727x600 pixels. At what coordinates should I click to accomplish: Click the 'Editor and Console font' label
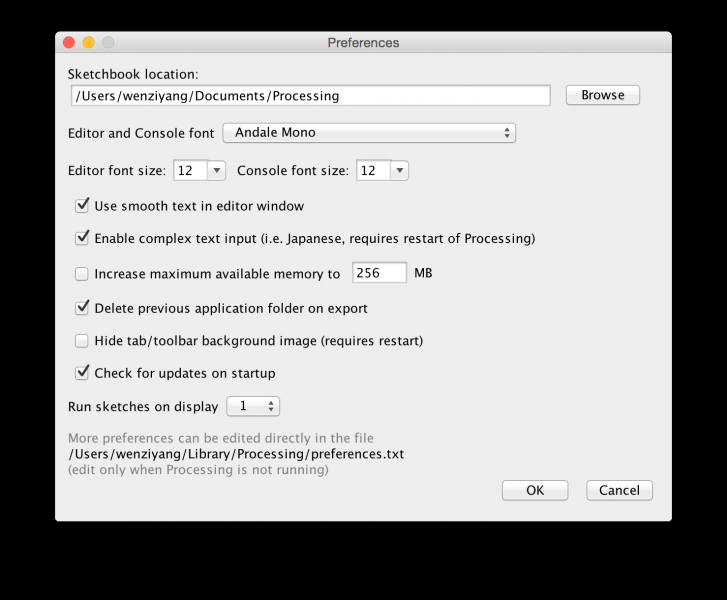[x=141, y=133]
